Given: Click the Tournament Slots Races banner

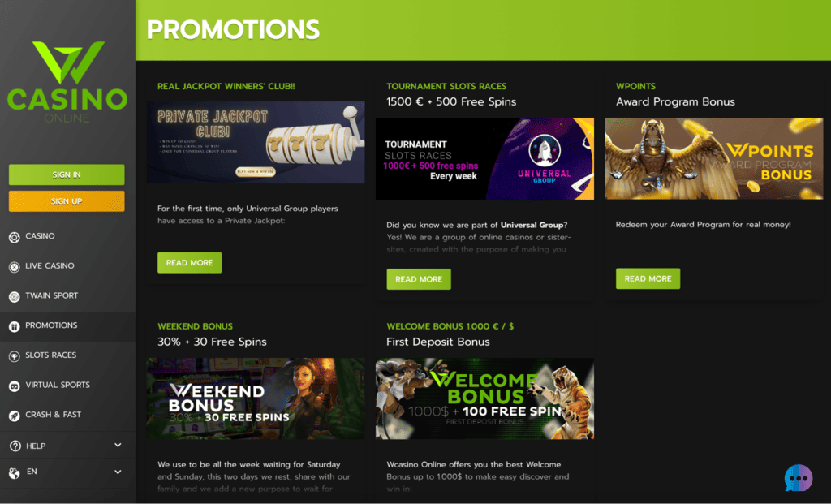Looking at the screenshot, I should coord(484,158).
